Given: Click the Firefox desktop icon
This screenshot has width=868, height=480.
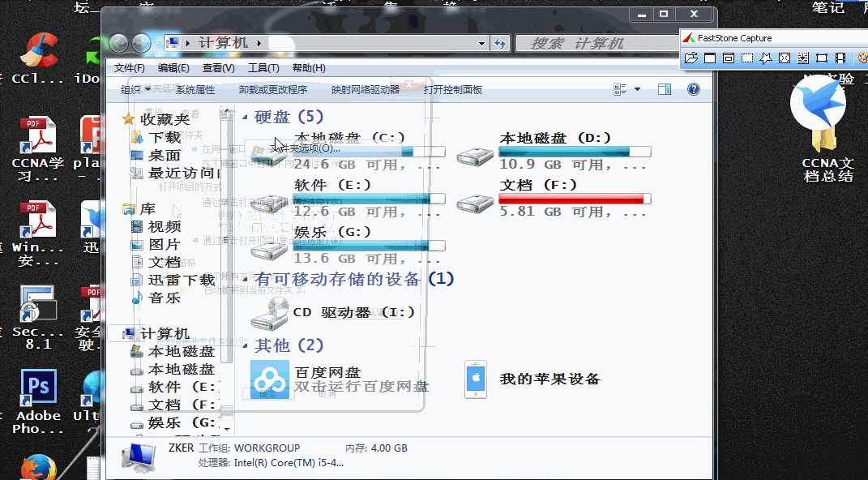Looking at the screenshot, I should pyautogui.click(x=38, y=468).
